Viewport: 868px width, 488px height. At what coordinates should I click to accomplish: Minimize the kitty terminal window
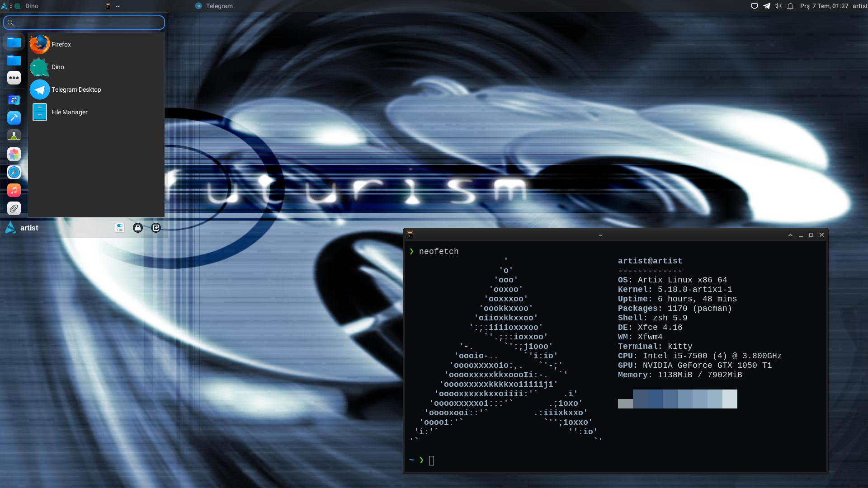(x=801, y=235)
